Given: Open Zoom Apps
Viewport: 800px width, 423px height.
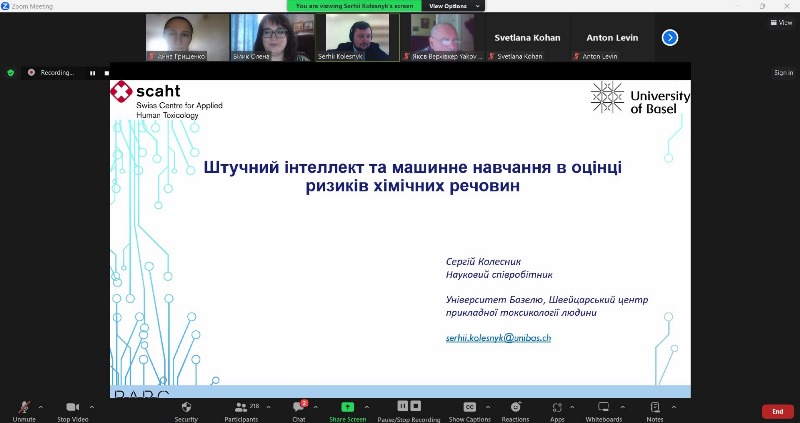Looking at the screenshot, I should click(x=557, y=410).
